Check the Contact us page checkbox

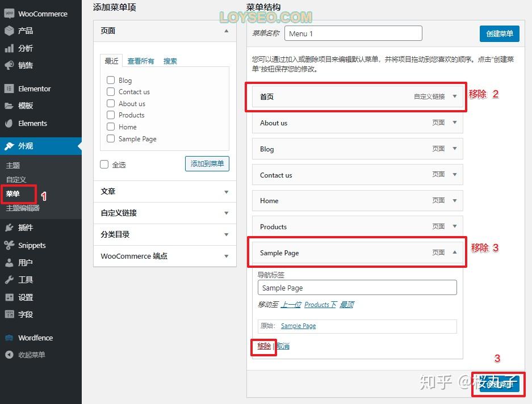click(111, 91)
